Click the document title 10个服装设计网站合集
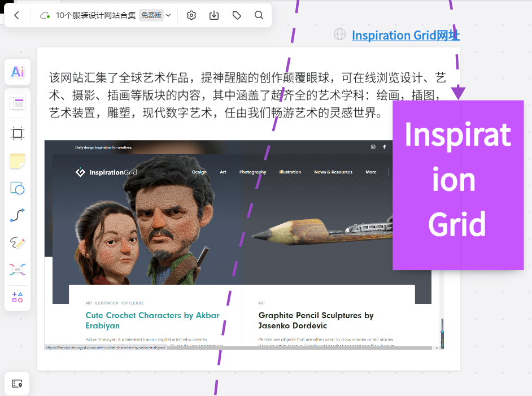532x396 pixels. point(95,15)
